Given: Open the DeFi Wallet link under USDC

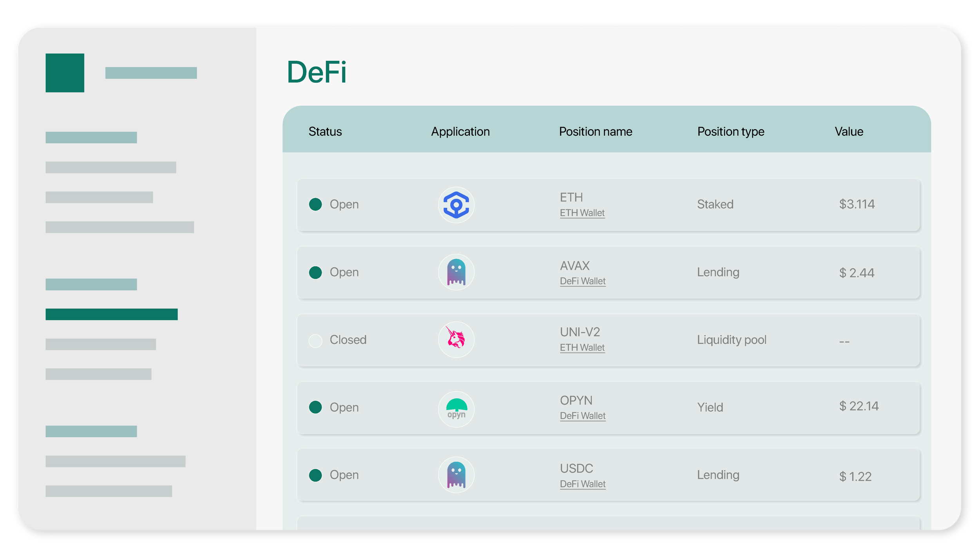Looking at the screenshot, I should [583, 484].
